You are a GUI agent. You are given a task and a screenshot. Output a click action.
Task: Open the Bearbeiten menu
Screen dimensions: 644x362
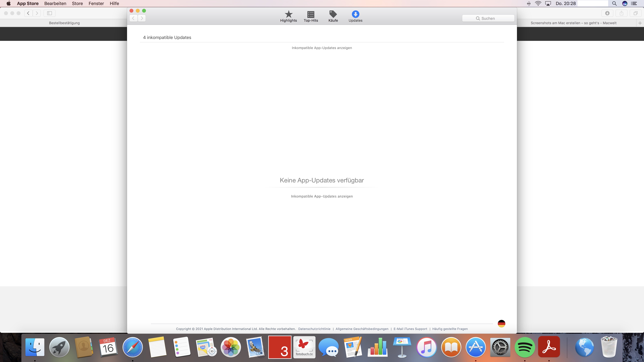point(55,3)
